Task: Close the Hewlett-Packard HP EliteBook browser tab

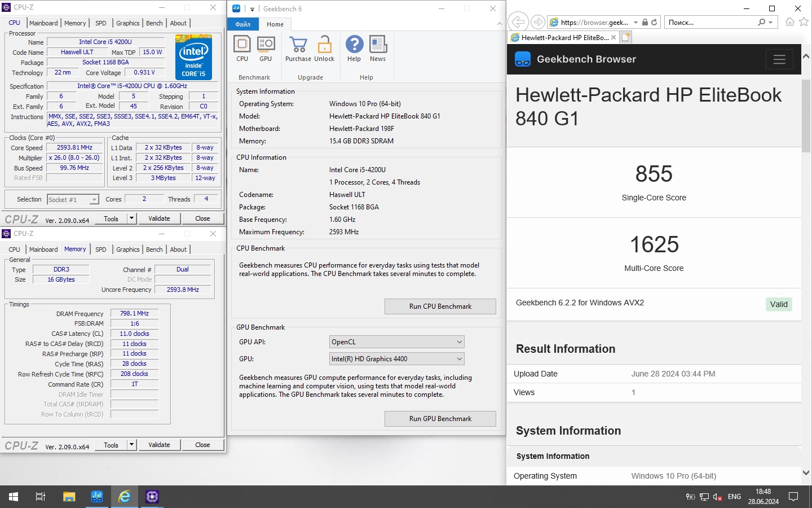Action: click(614, 37)
